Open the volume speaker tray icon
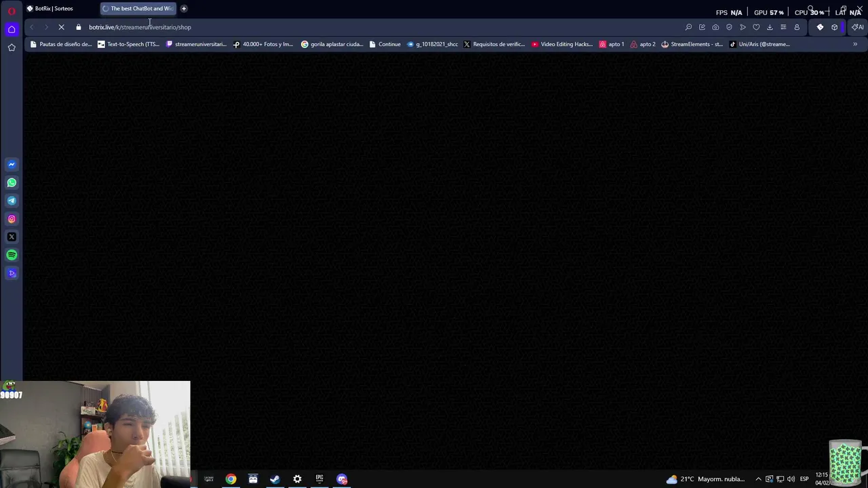This screenshot has width=868, height=488. point(791,479)
